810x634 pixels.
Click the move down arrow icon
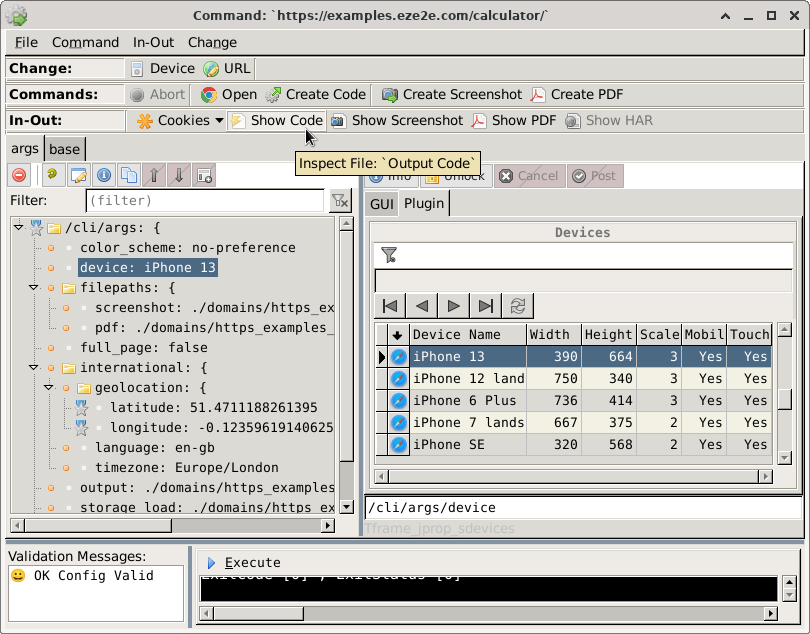point(179,175)
